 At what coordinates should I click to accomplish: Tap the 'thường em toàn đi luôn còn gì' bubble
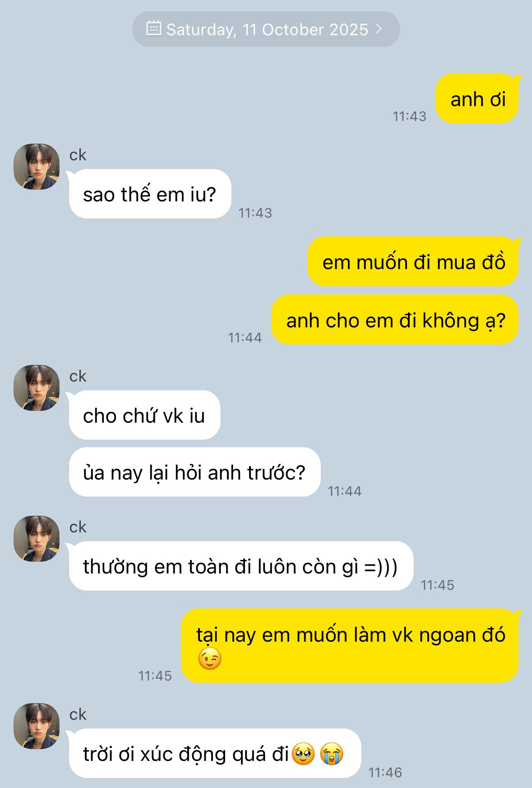click(241, 566)
